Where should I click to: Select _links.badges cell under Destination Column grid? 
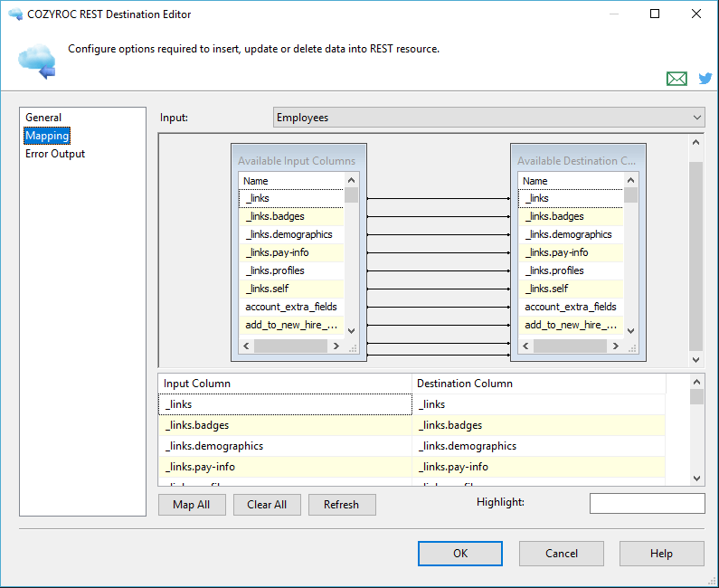click(539, 425)
